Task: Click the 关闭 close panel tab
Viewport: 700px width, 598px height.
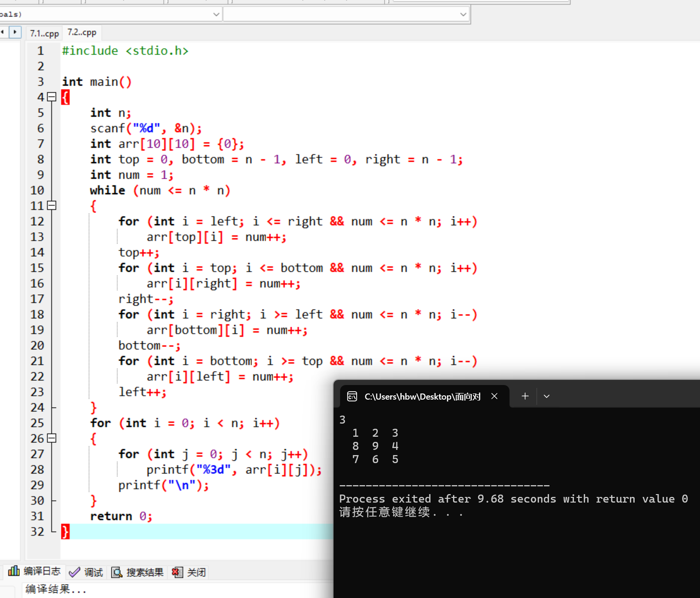Action: (189, 572)
